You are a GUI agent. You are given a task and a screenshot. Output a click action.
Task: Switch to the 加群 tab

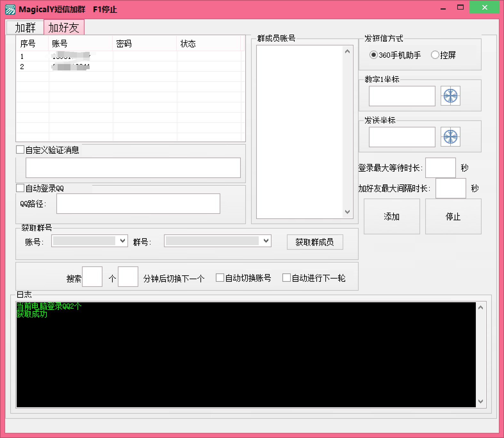[25, 28]
